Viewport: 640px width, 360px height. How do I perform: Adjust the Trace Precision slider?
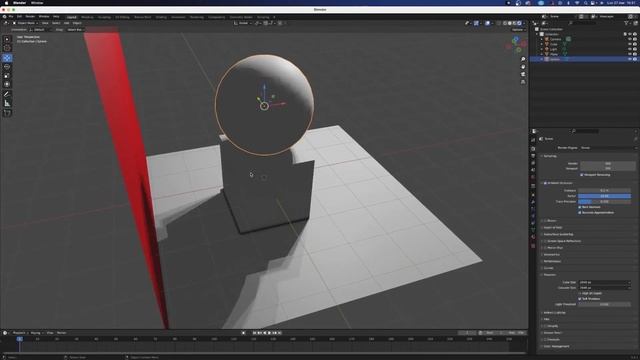click(x=604, y=202)
